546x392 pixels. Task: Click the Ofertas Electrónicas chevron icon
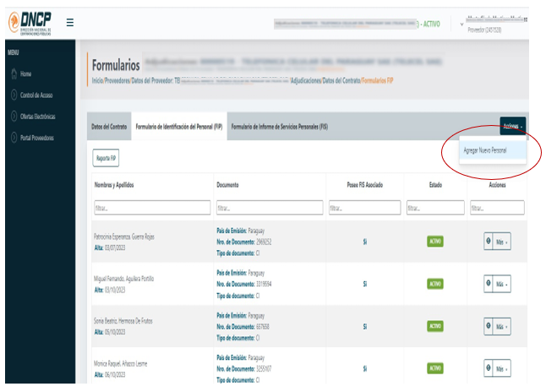pyautogui.click(x=14, y=117)
